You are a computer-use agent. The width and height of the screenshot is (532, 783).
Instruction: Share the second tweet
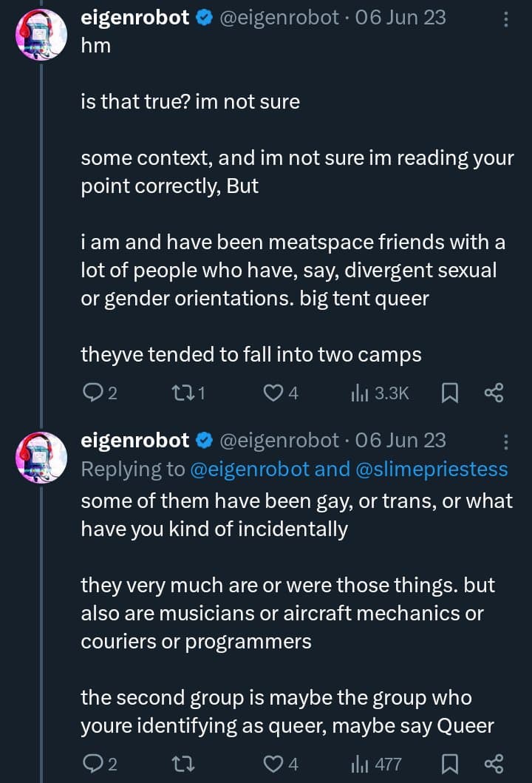[494, 764]
